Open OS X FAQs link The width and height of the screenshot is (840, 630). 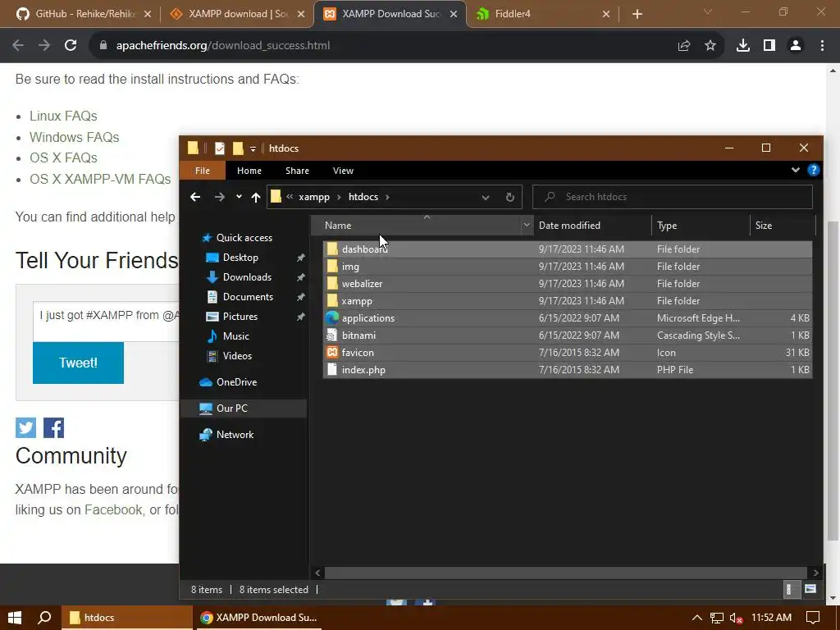point(63,158)
